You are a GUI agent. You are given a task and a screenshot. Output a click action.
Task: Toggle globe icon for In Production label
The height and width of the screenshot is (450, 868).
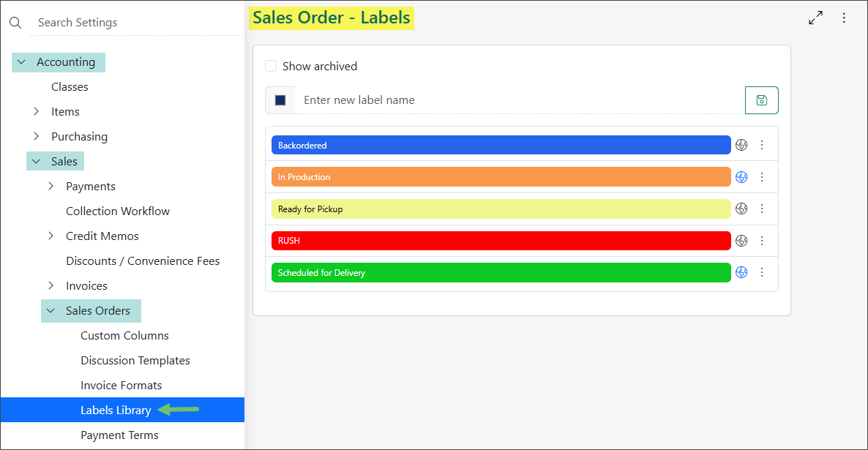742,177
